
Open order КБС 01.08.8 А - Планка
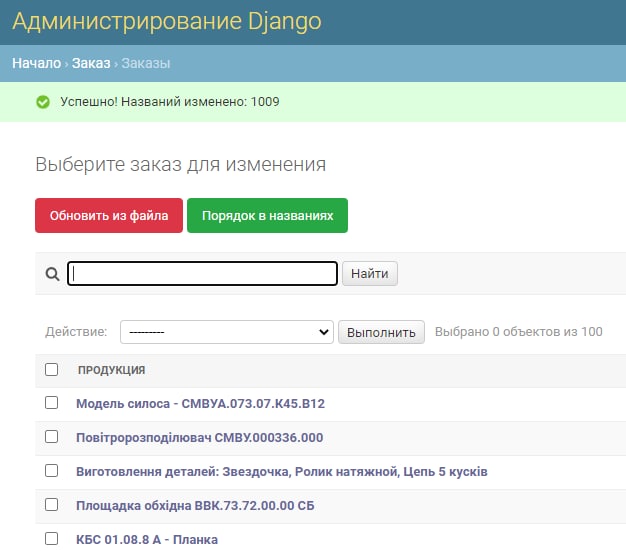click(x=147, y=539)
